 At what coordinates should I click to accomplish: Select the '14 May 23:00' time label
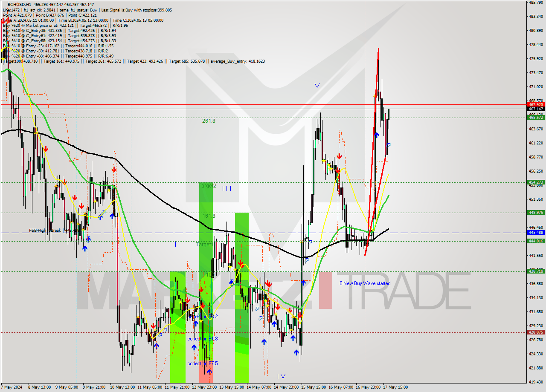pos(286,387)
